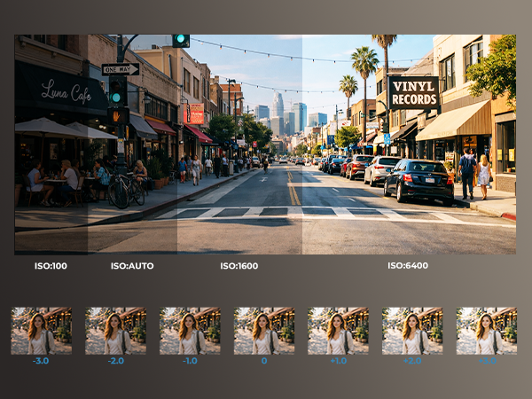This screenshot has width=532, height=399.
Task: Click the +2.0 exposure value text
Action: pos(412,361)
